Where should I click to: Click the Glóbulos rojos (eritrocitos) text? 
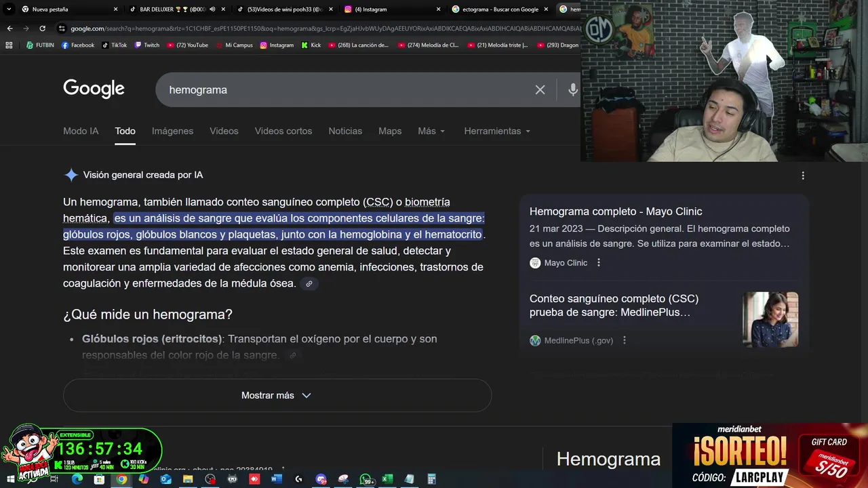click(x=152, y=339)
